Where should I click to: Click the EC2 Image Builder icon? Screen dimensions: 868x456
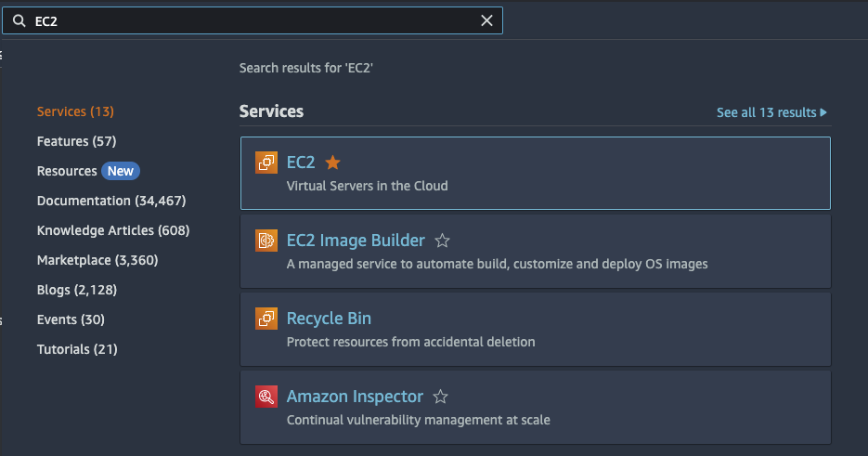point(266,241)
